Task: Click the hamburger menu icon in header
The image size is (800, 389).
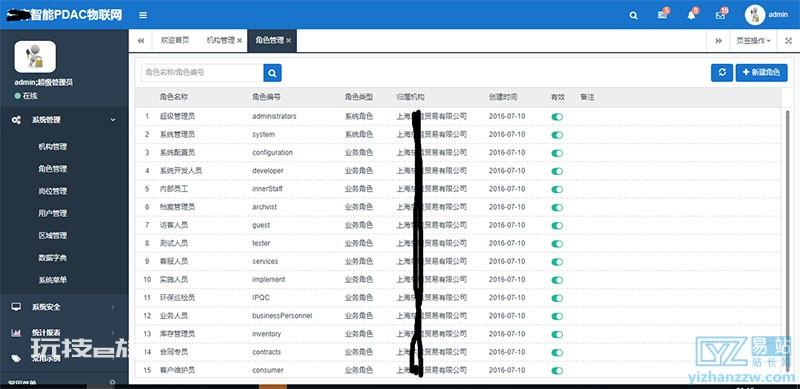Action: click(x=143, y=15)
